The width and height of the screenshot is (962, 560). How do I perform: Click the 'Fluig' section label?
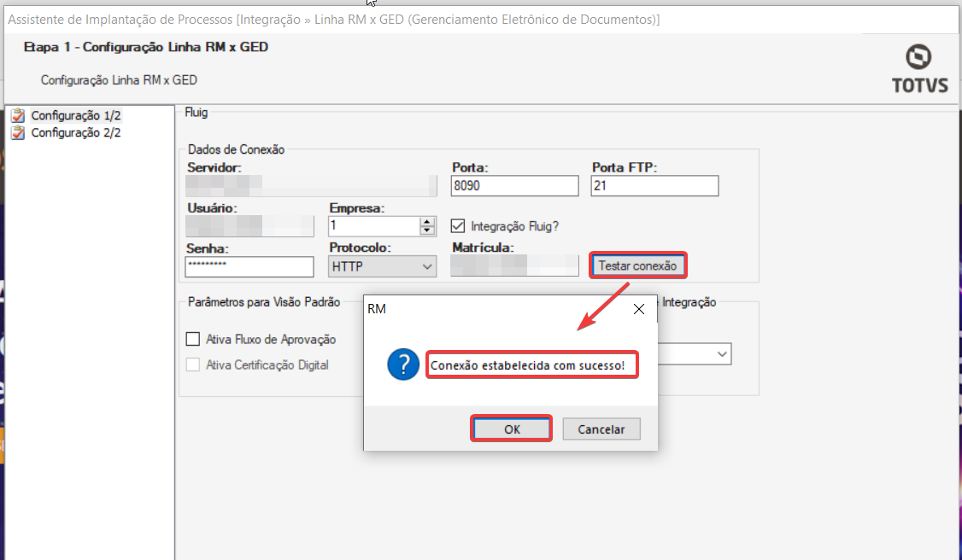[197, 112]
